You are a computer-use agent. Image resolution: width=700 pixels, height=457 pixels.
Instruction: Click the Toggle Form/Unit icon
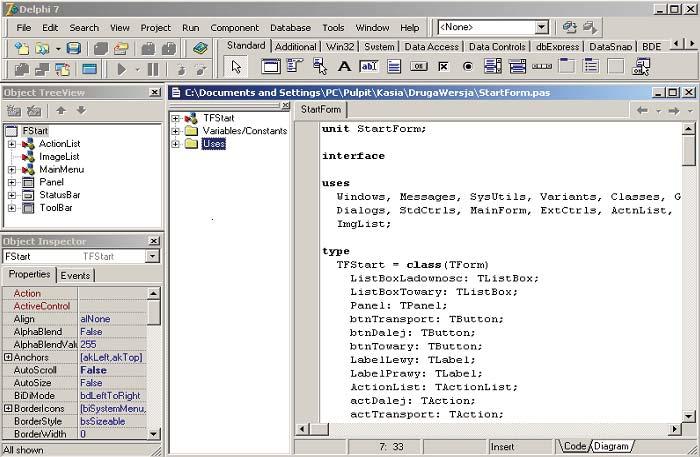(62, 69)
